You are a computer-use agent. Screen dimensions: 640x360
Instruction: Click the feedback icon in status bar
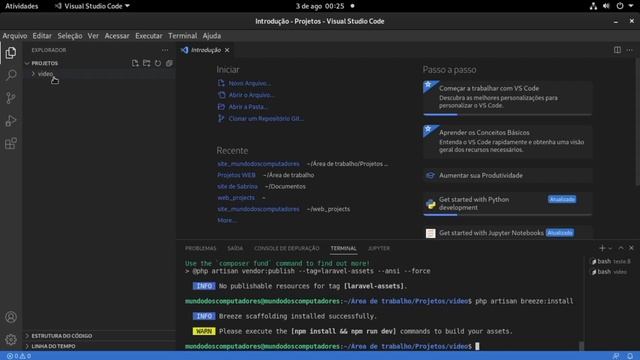point(616,356)
